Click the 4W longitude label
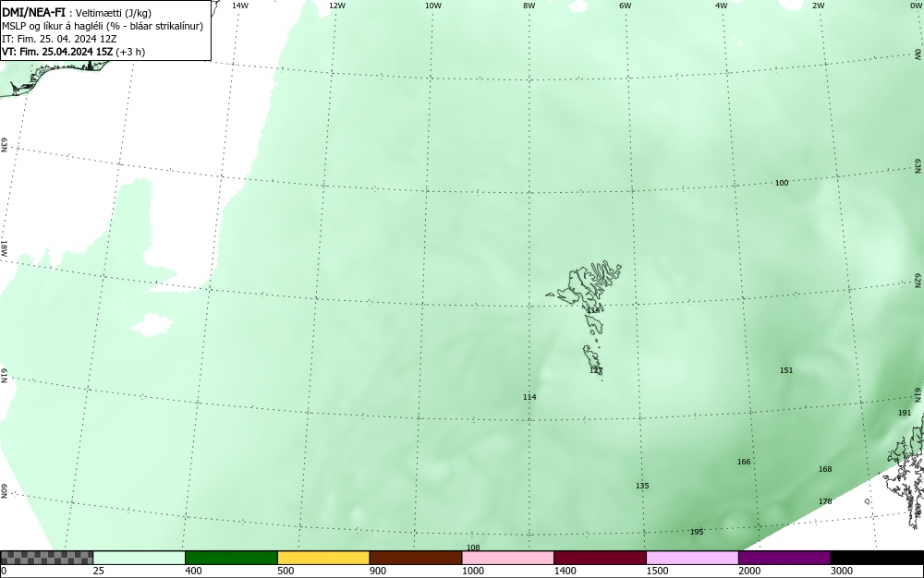This screenshot has width=924, height=578. 722,6
